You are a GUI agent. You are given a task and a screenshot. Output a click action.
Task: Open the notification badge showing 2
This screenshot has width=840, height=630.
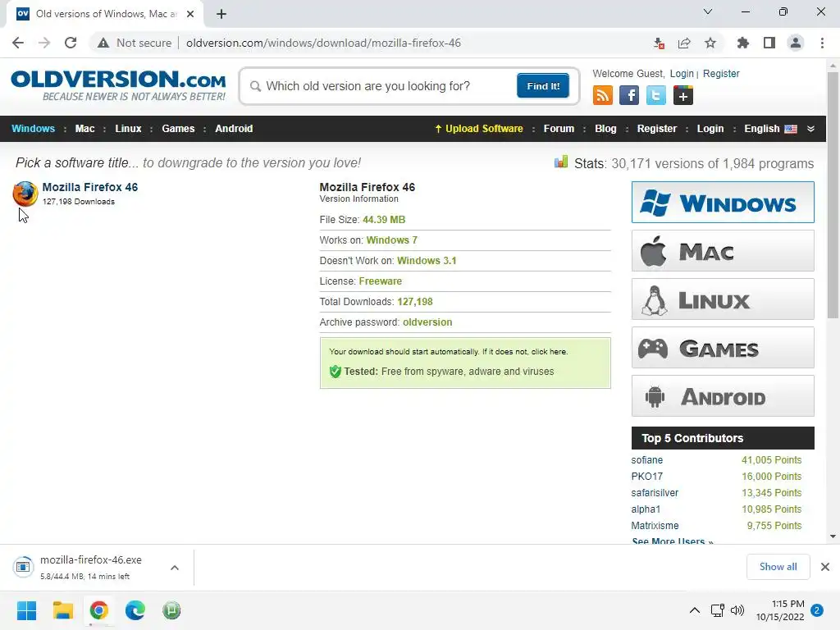click(817, 610)
